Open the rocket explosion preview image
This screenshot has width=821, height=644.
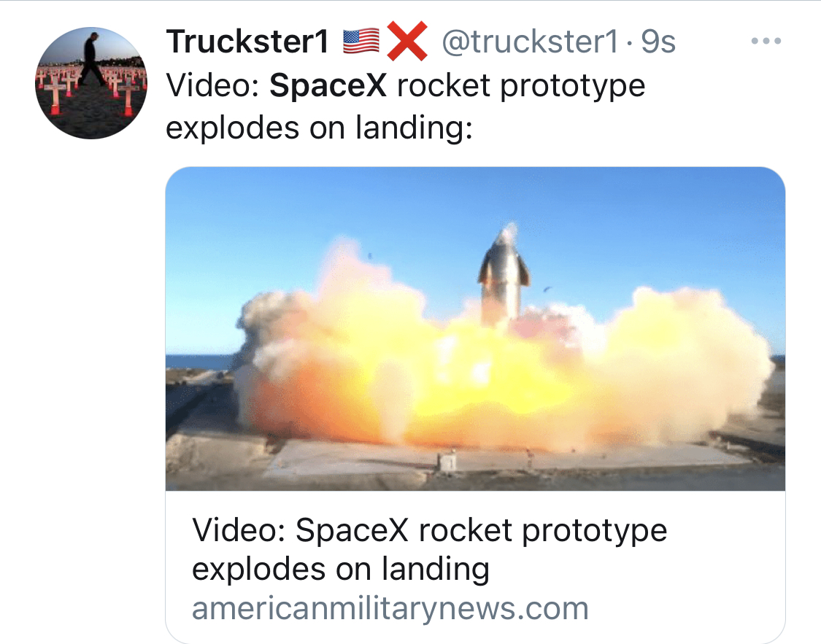coord(475,328)
